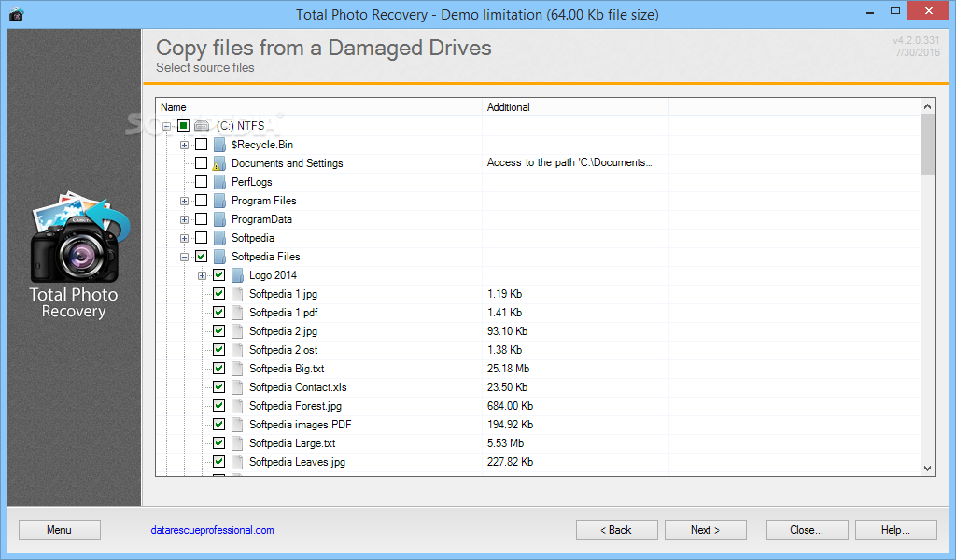This screenshot has height=560, width=956.
Task: Expand the Program Files tree node
Action: [x=184, y=201]
